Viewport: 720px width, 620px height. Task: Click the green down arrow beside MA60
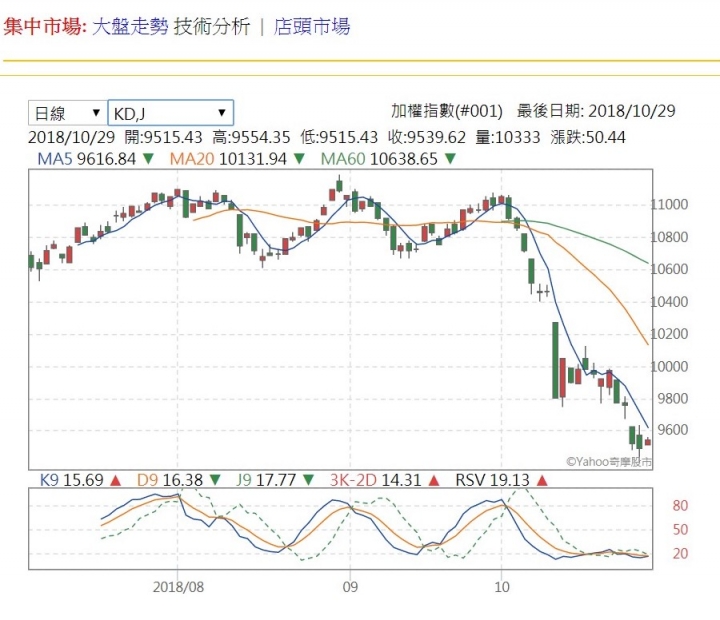(450, 159)
